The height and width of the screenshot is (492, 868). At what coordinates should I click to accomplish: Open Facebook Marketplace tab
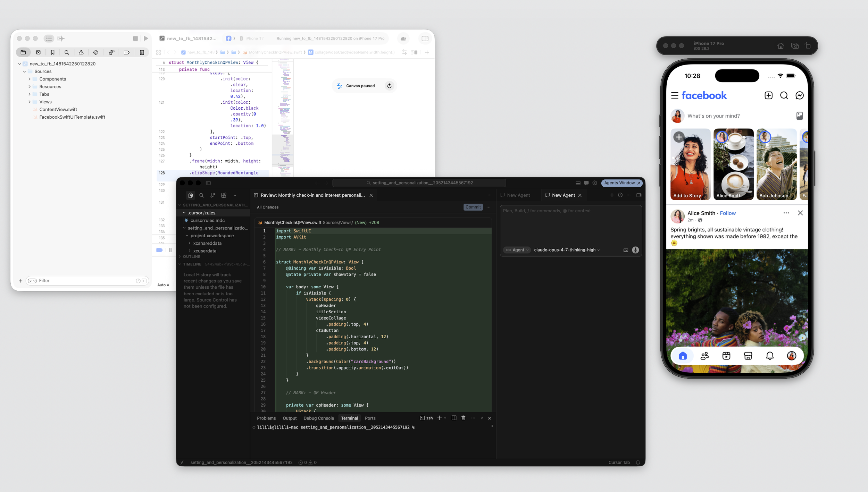748,356
